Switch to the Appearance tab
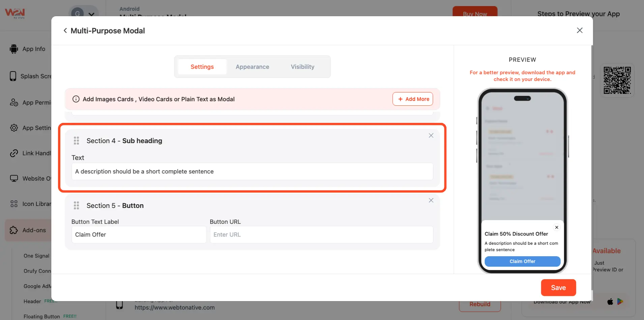This screenshot has width=644, height=320. [x=252, y=67]
